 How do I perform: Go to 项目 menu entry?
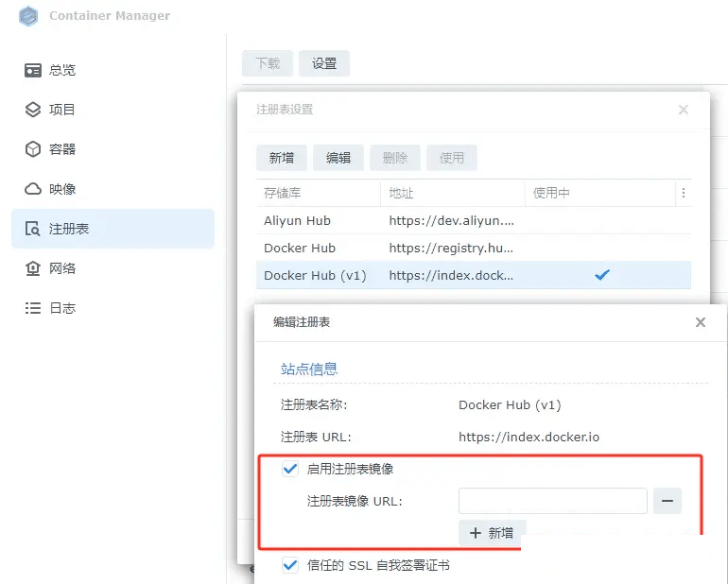(62, 110)
